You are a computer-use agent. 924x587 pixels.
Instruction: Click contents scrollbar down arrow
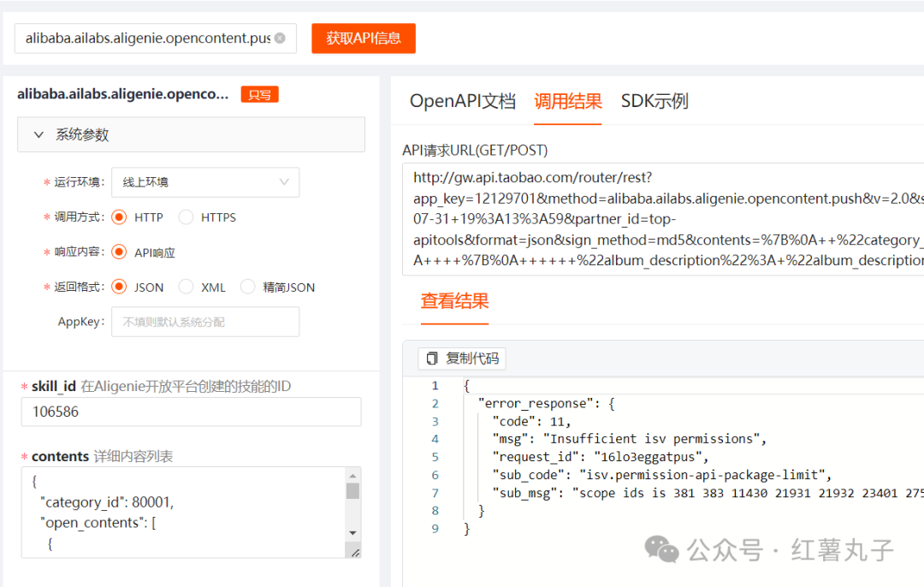point(352,533)
